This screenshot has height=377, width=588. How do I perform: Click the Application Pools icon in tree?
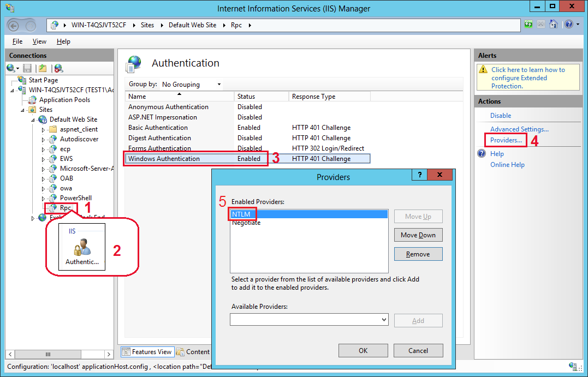pos(33,100)
